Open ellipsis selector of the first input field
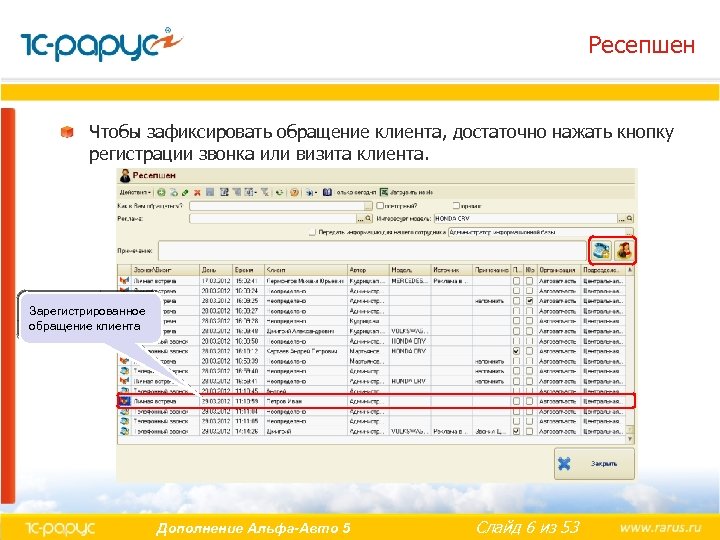The height and width of the screenshot is (540, 720). click(x=368, y=206)
